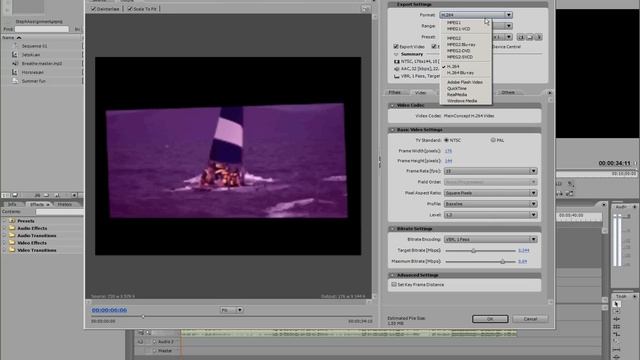Click the video summary film icon
The image size is (640, 360).
(396, 62)
